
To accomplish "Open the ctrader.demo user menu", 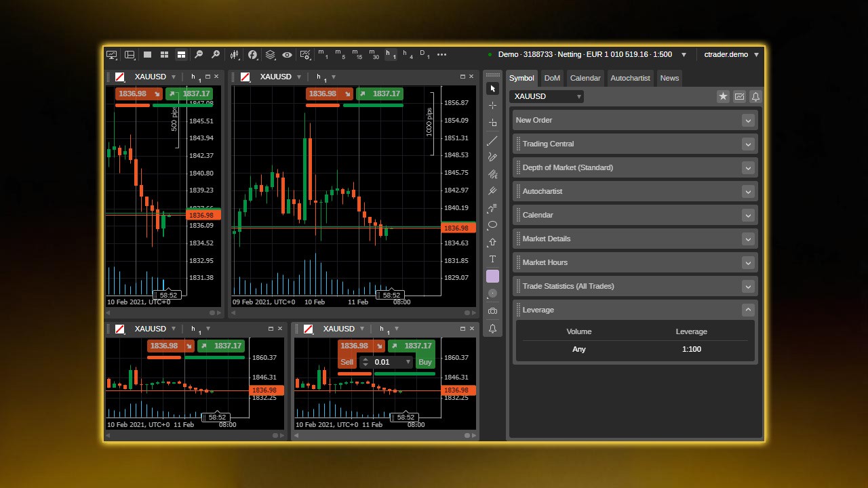I will click(732, 55).
